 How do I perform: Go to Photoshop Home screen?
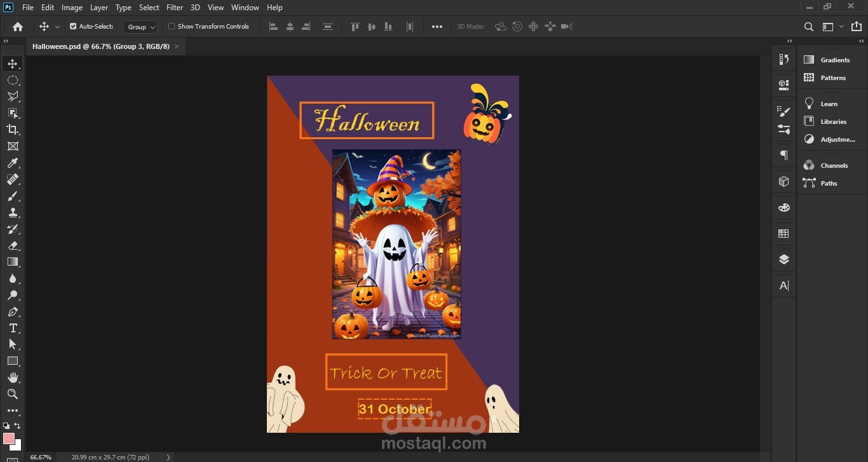click(x=18, y=27)
